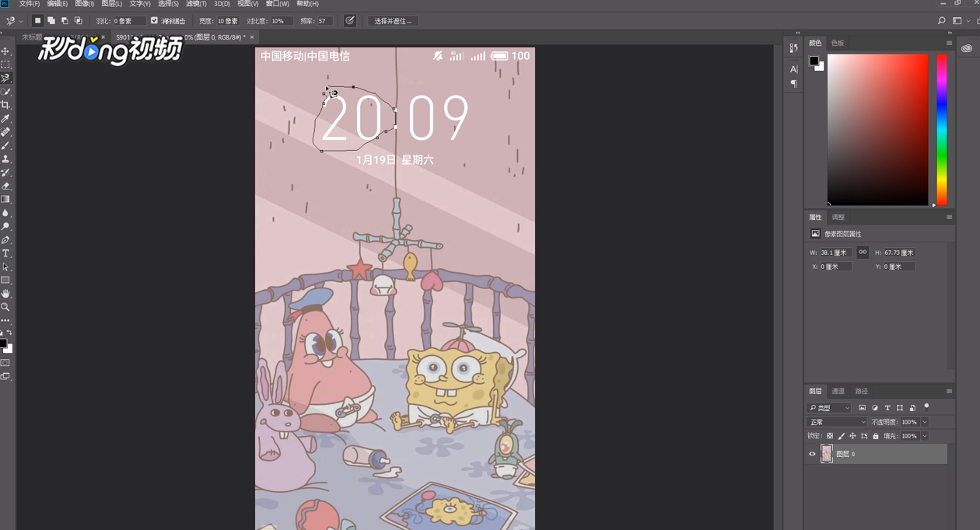Open the Paragraph panel icon
Viewport: 980px width, 530px height.
click(793, 84)
